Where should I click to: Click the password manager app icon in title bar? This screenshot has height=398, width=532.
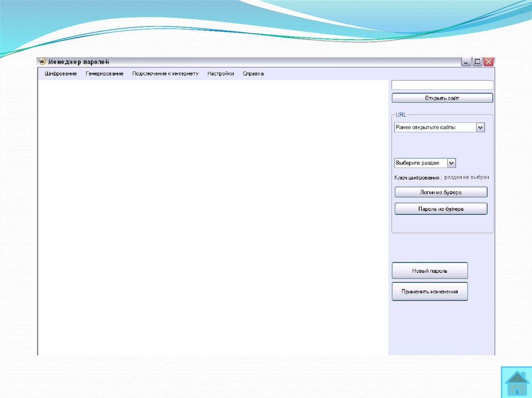pos(43,62)
